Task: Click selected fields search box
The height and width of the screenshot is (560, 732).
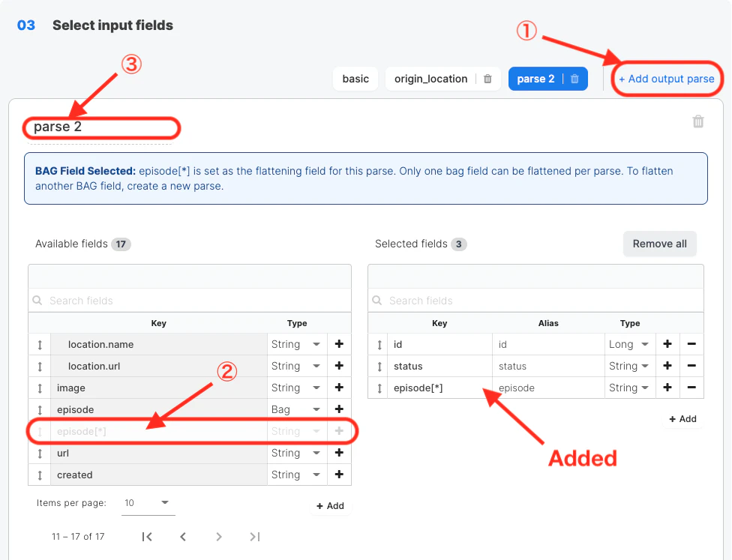Action: (x=536, y=301)
